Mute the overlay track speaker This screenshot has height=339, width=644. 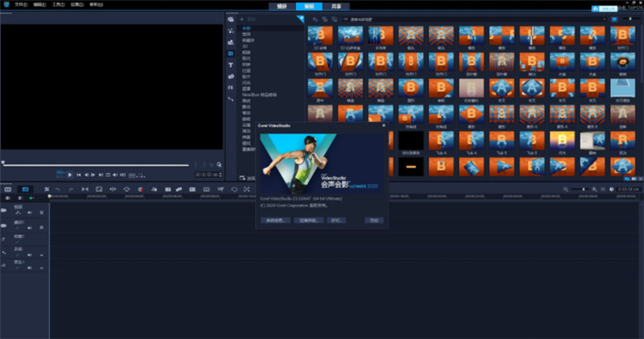point(30,228)
